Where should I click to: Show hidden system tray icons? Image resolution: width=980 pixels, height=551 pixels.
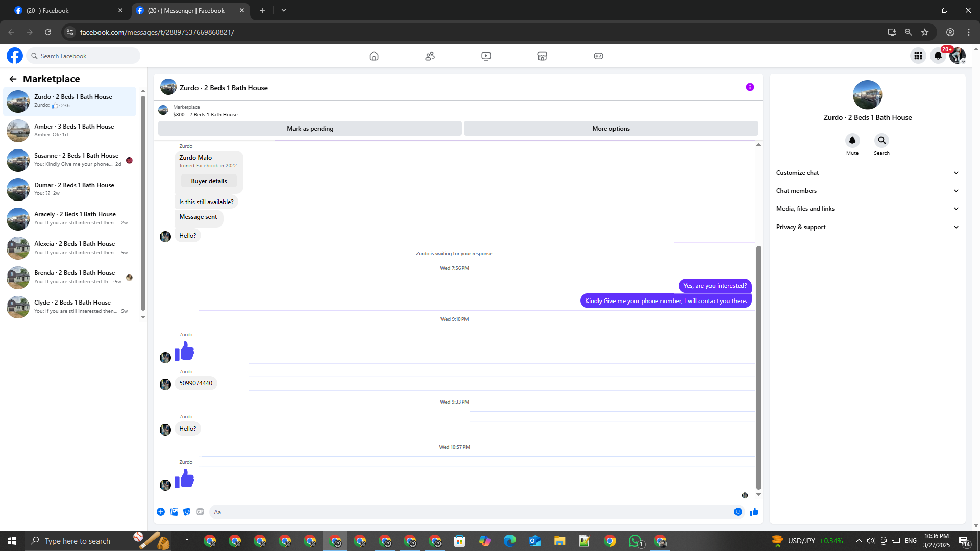tap(859, 541)
